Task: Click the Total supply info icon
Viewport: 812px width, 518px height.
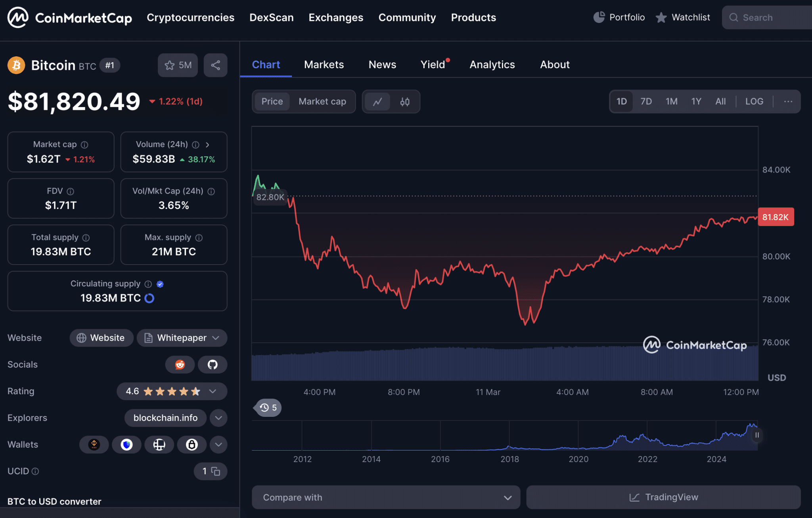Action: (86, 238)
